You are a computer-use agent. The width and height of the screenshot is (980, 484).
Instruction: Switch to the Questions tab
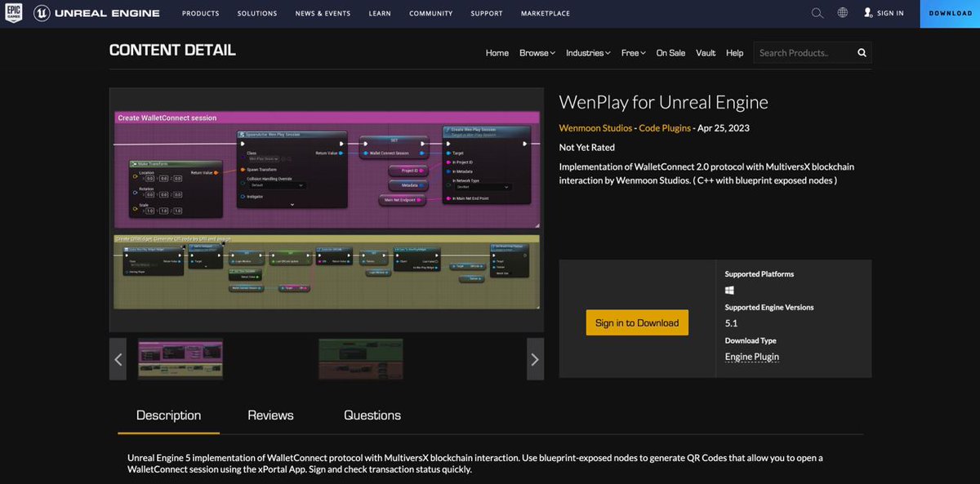pos(372,415)
